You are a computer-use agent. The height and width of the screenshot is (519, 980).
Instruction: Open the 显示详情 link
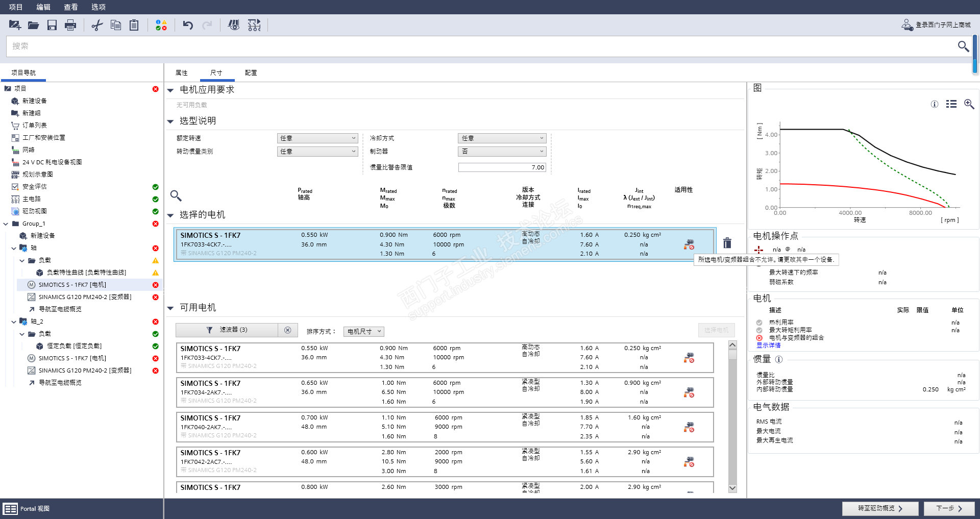pos(769,345)
